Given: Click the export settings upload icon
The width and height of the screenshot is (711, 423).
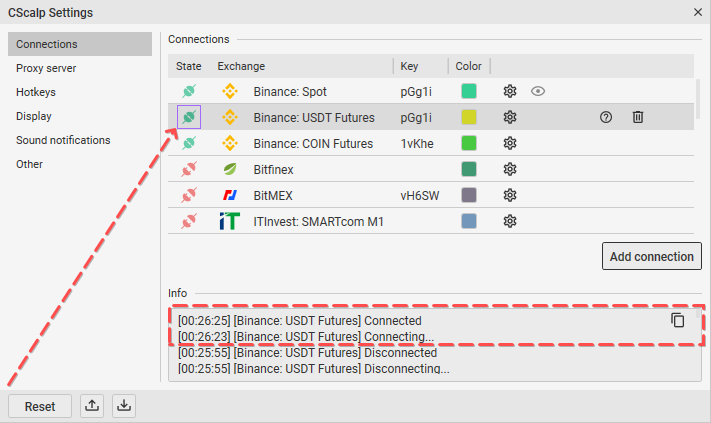Looking at the screenshot, I should [92, 406].
